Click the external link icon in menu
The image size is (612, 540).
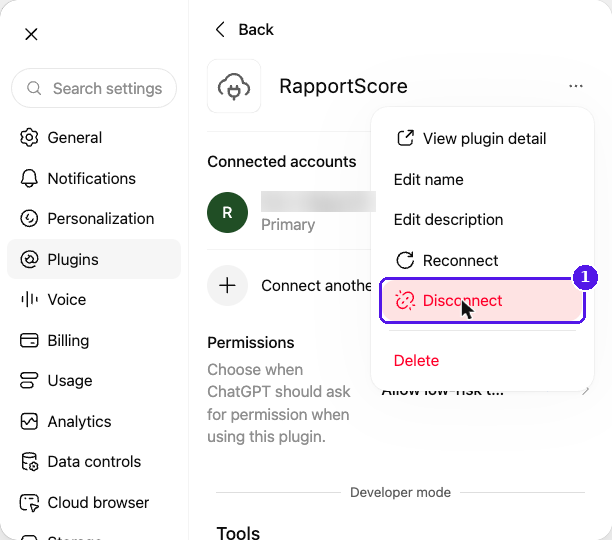(x=405, y=138)
